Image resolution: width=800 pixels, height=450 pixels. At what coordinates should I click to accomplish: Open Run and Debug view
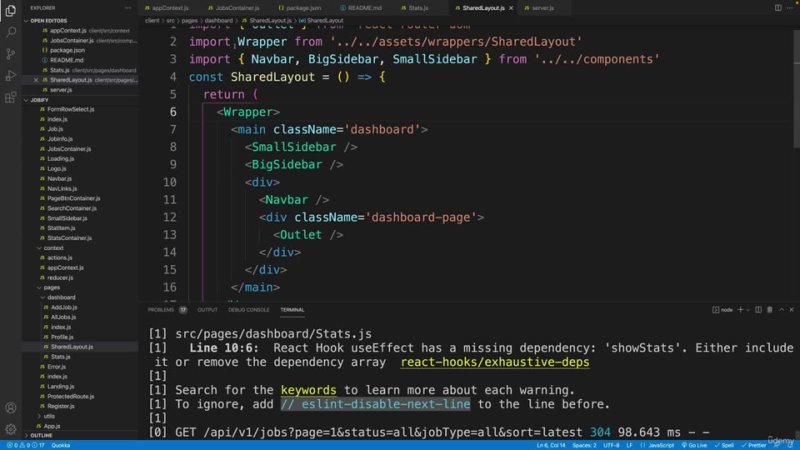click(10, 76)
